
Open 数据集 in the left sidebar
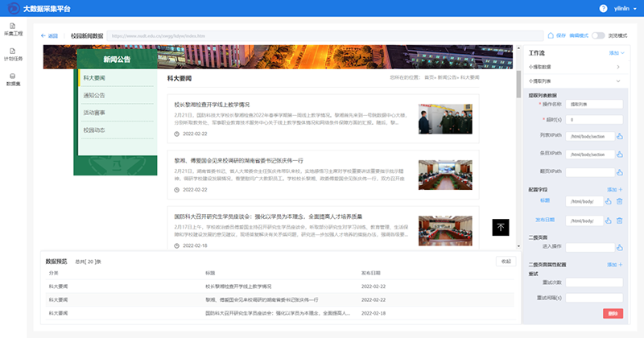tap(13, 80)
